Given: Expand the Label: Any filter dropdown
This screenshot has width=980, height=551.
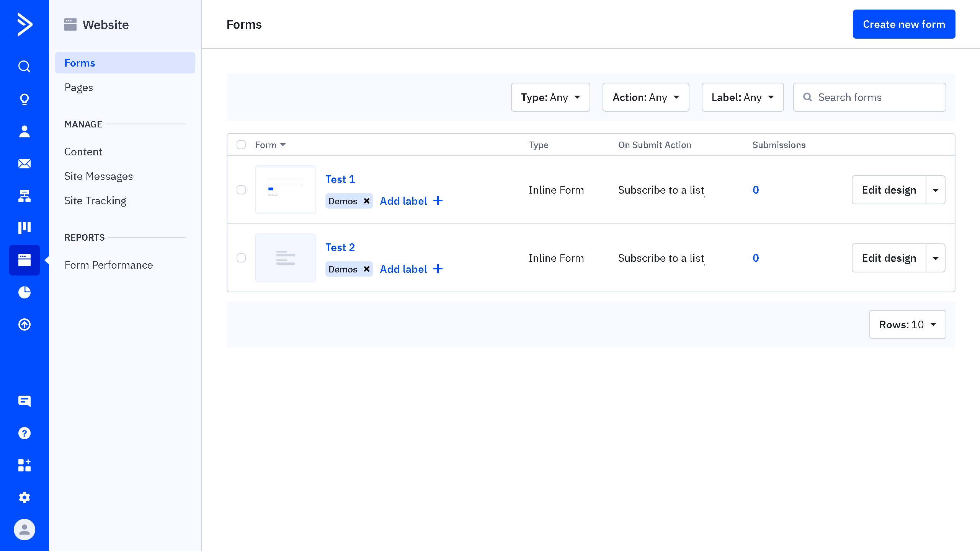Looking at the screenshot, I should pos(742,97).
